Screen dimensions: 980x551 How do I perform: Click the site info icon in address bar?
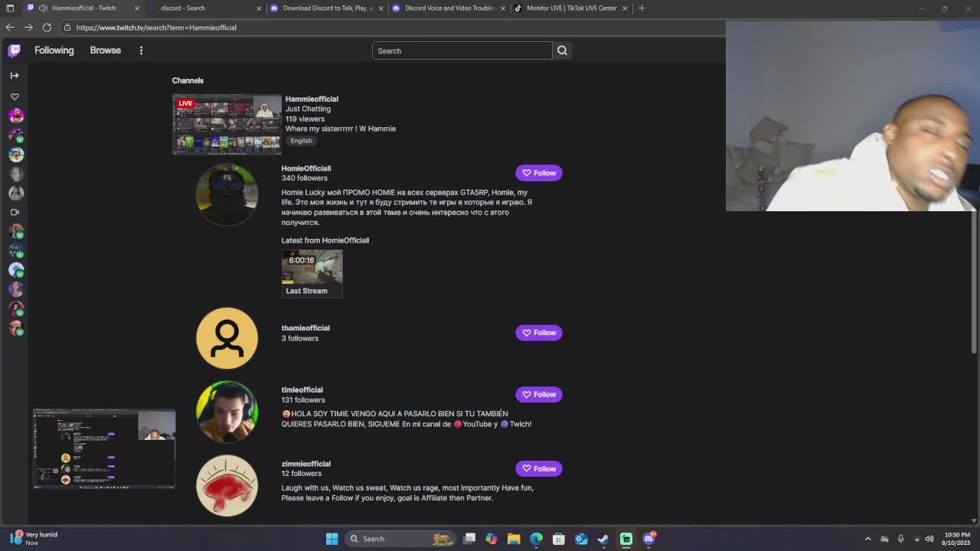point(67,28)
